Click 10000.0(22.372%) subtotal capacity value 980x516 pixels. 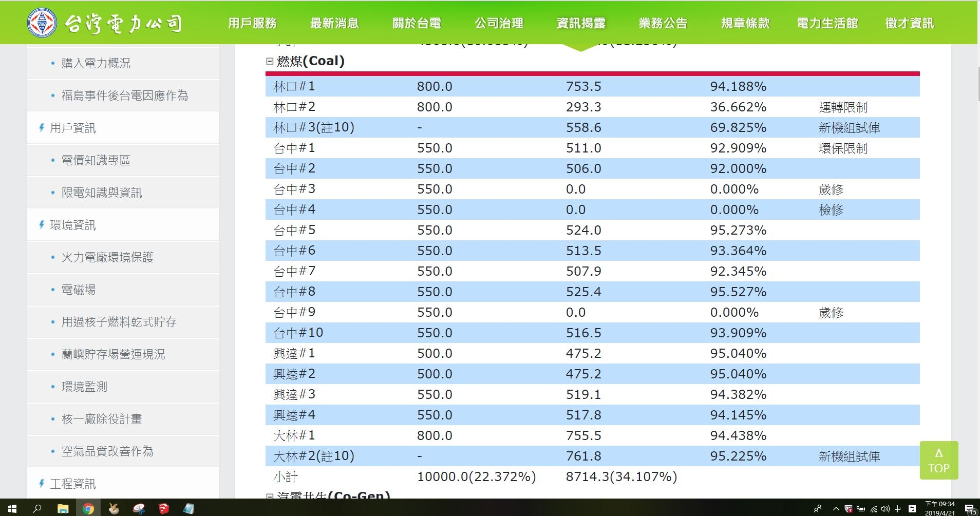(476, 476)
